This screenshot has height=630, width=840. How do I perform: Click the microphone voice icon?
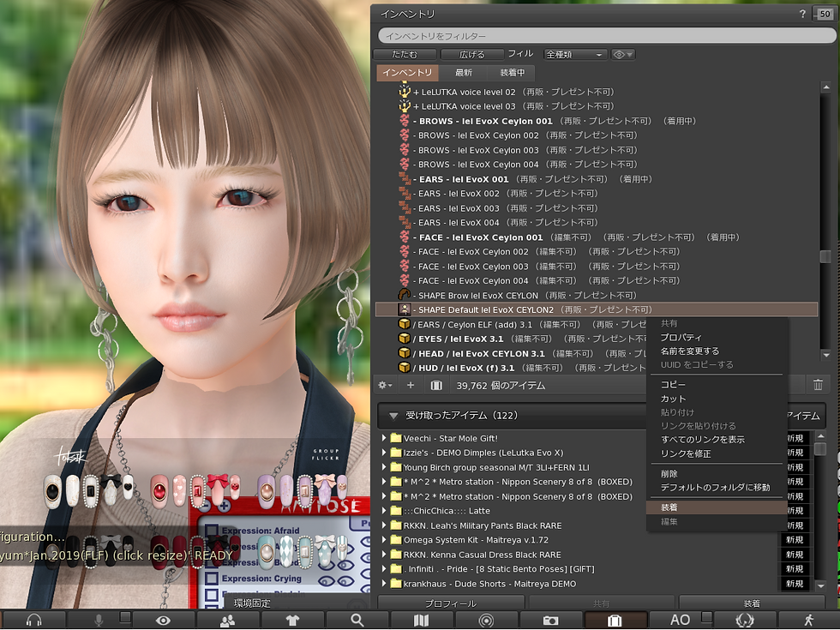[x=99, y=621]
